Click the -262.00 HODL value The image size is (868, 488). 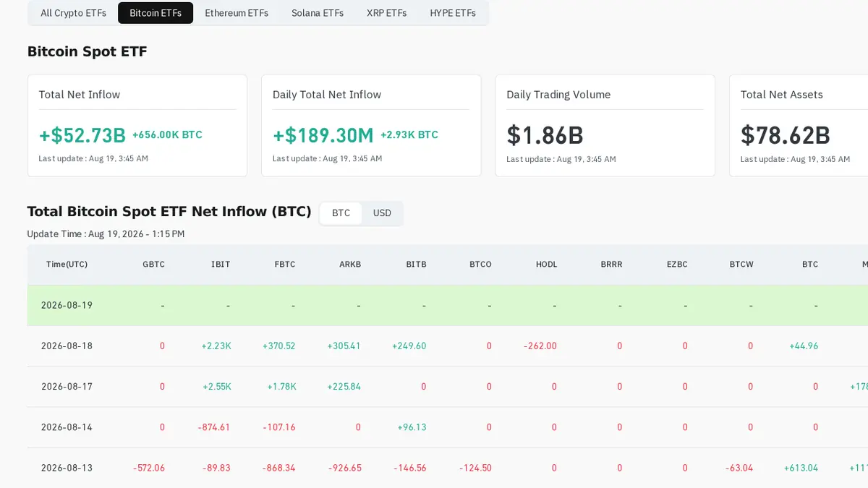(x=540, y=346)
